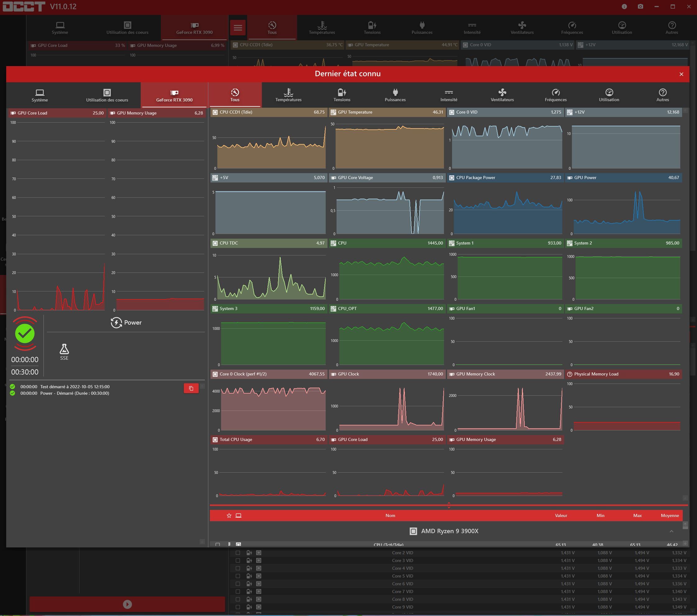Click the CPU Package Power graph icon
Viewport: 697px width, 616px height.
click(x=451, y=178)
